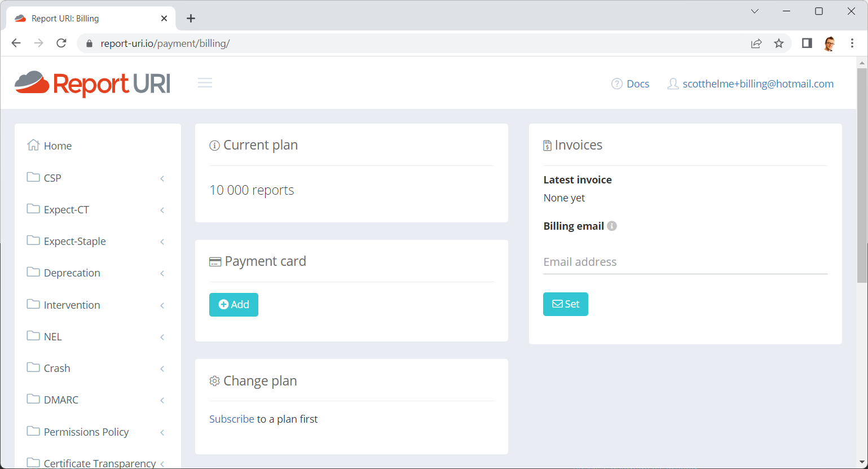This screenshot has width=868, height=469.
Task: Click the Set billing email button
Action: point(566,304)
